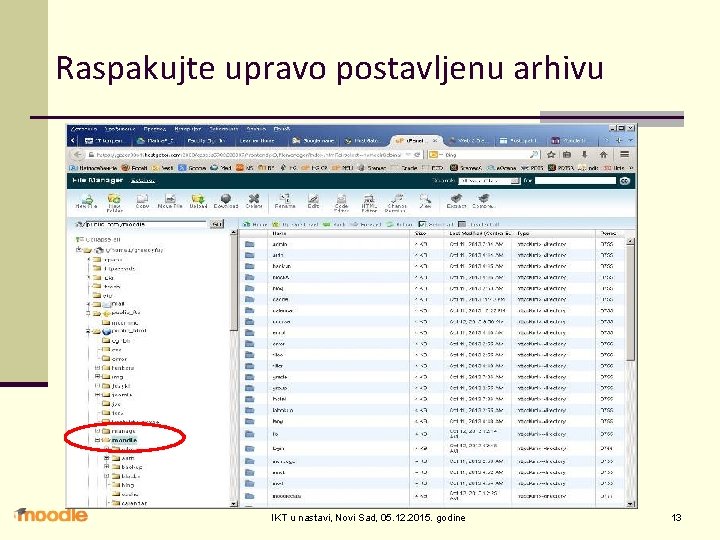720x540 pixels.
Task: Click the browser back arrow button
Action: [x=78, y=155]
